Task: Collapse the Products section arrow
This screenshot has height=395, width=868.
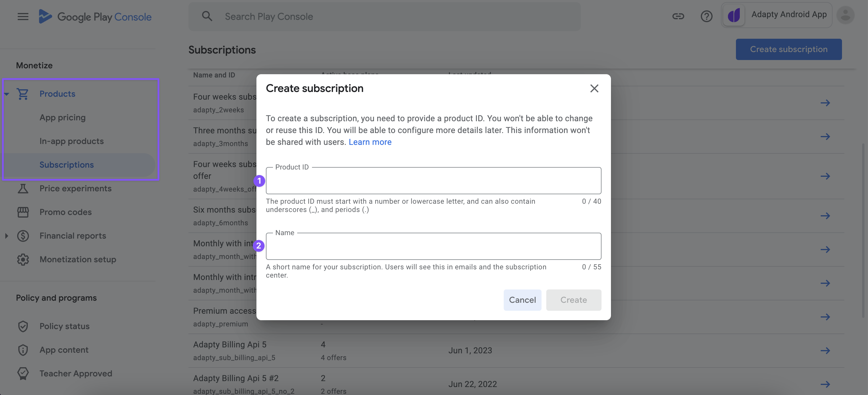Action: tap(7, 94)
